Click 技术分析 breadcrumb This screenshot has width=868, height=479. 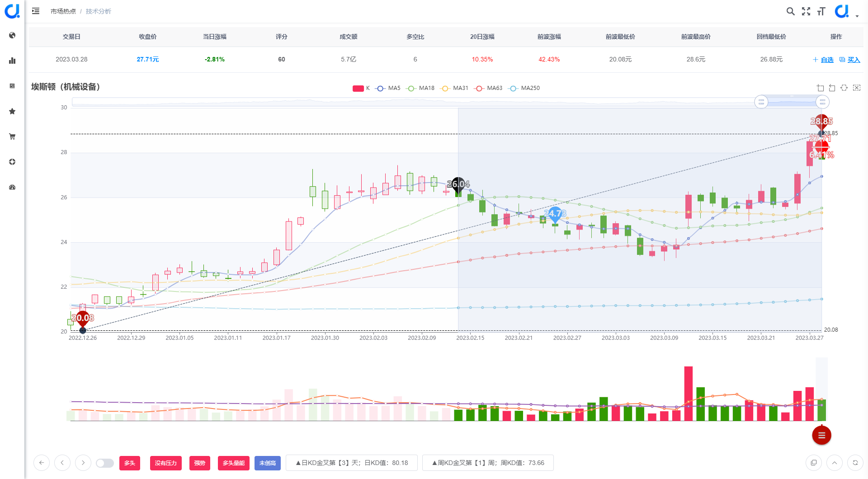point(99,11)
